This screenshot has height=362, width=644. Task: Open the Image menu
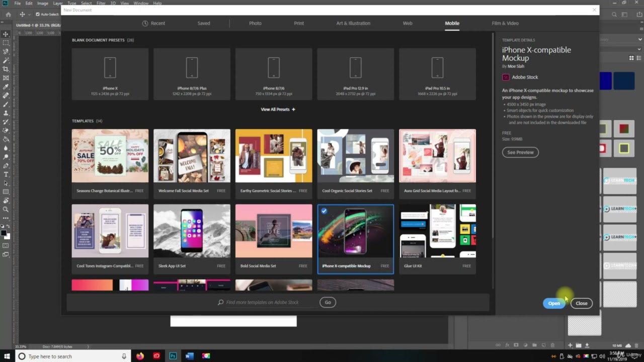click(43, 3)
